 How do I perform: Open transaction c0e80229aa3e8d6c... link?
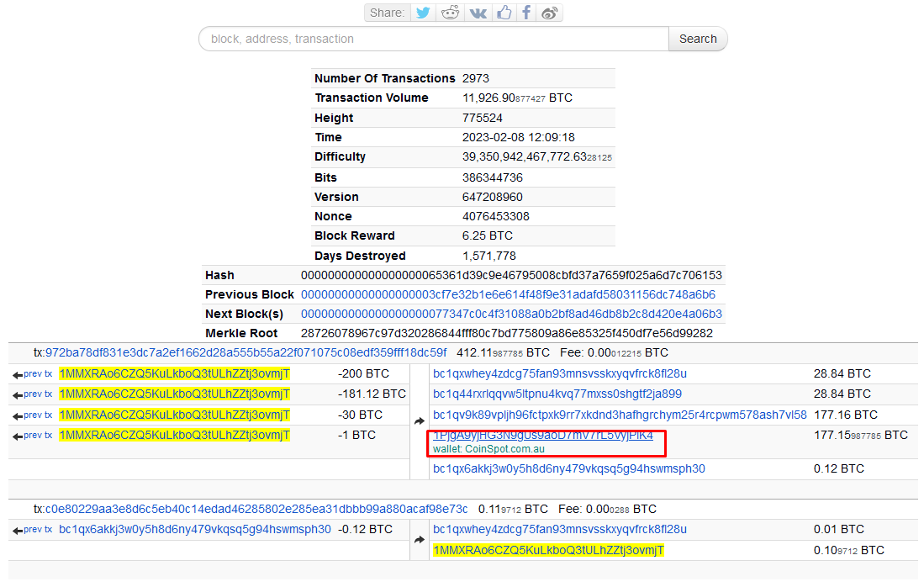pos(256,509)
